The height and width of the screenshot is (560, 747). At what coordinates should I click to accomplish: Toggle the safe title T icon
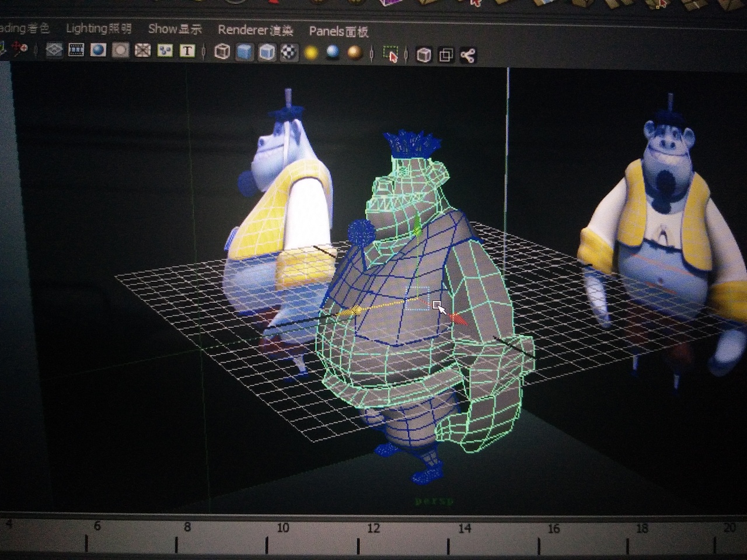point(187,51)
